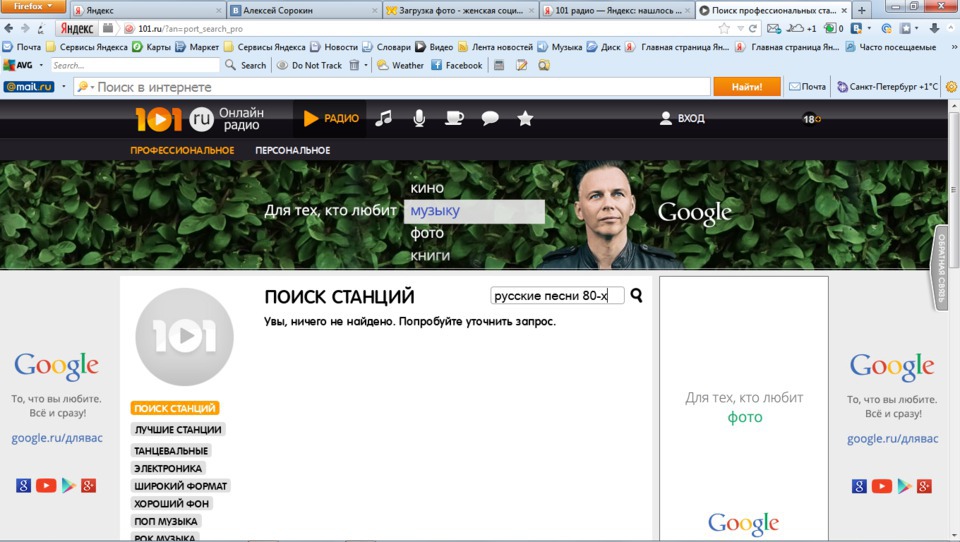Image resolution: width=960 pixels, height=542 pixels.
Task: Bookmark this page with the star icon
Action: point(724,28)
